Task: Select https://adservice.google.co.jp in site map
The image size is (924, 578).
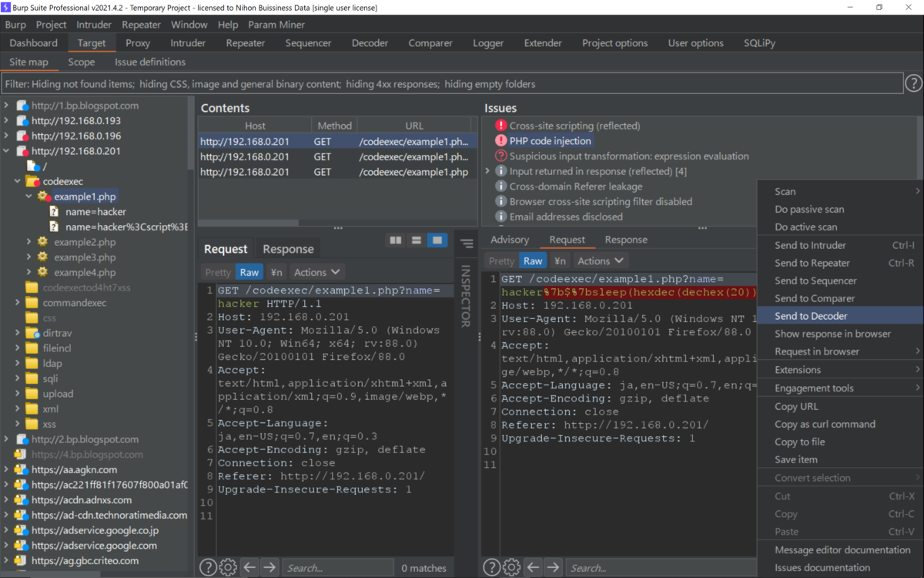Action: 95,530
